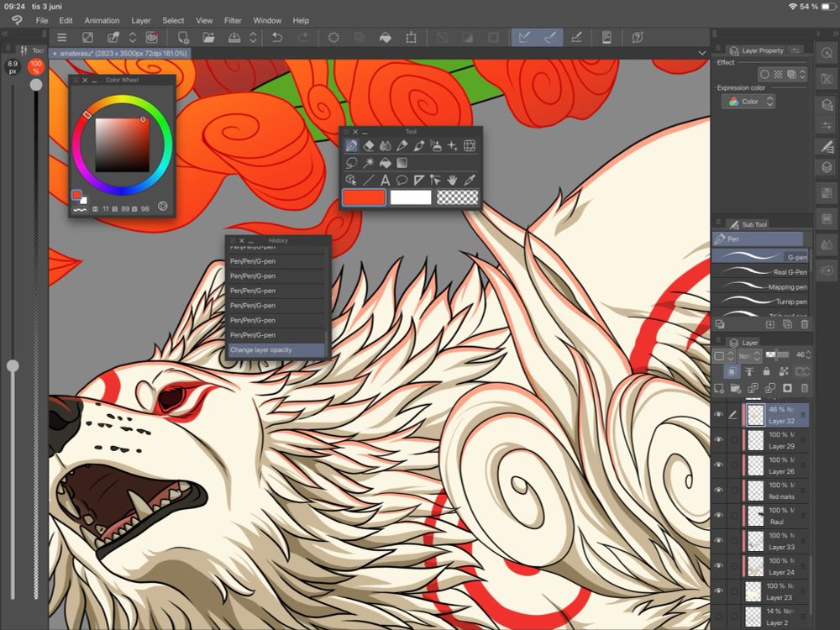This screenshot has width=840, height=630.
Task: Select the Figure line tool
Action: click(x=369, y=180)
